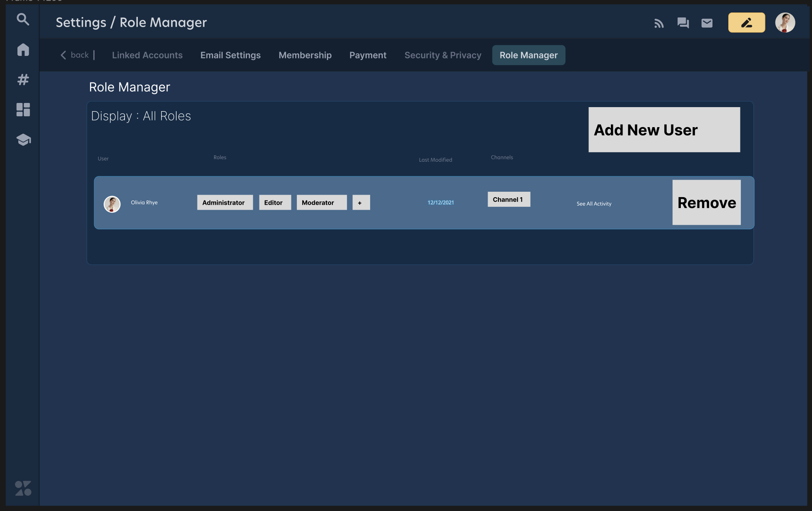This screenshot has width=812, height=511.
Task: Toggle the Moderator role badge
Action: 321,202
